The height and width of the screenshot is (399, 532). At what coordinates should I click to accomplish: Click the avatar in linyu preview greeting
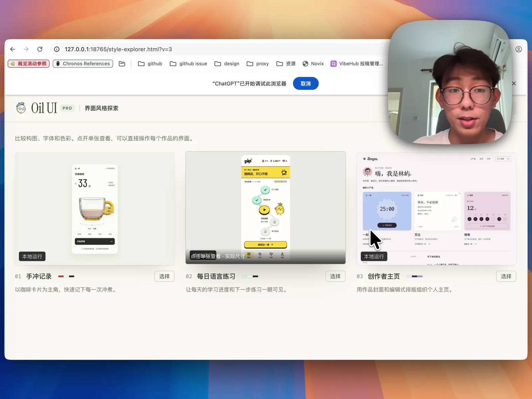point(367,172)
